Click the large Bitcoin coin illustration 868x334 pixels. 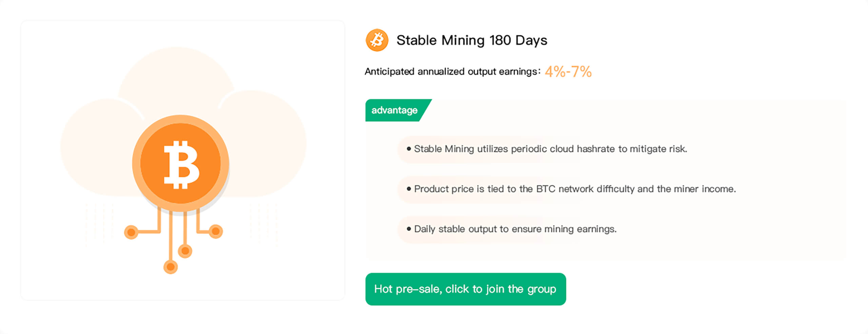click(181, 163)
